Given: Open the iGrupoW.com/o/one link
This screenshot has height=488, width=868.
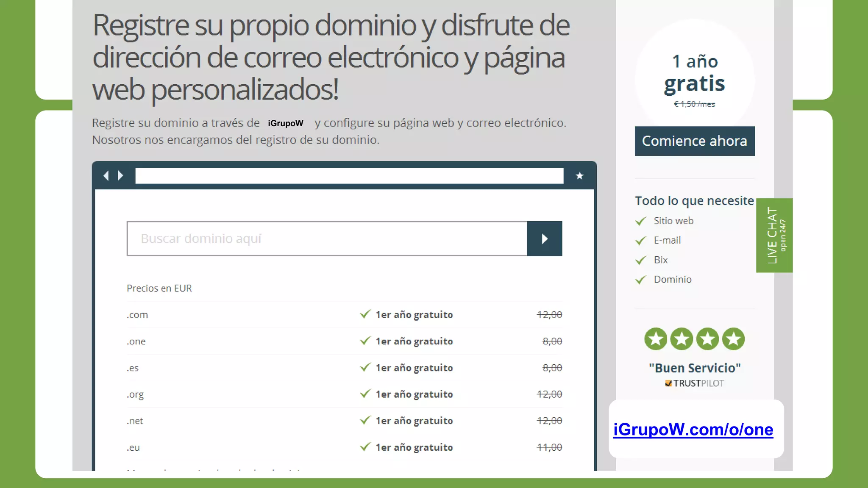Looking at the screenshot, I should [x=693, y=430].
